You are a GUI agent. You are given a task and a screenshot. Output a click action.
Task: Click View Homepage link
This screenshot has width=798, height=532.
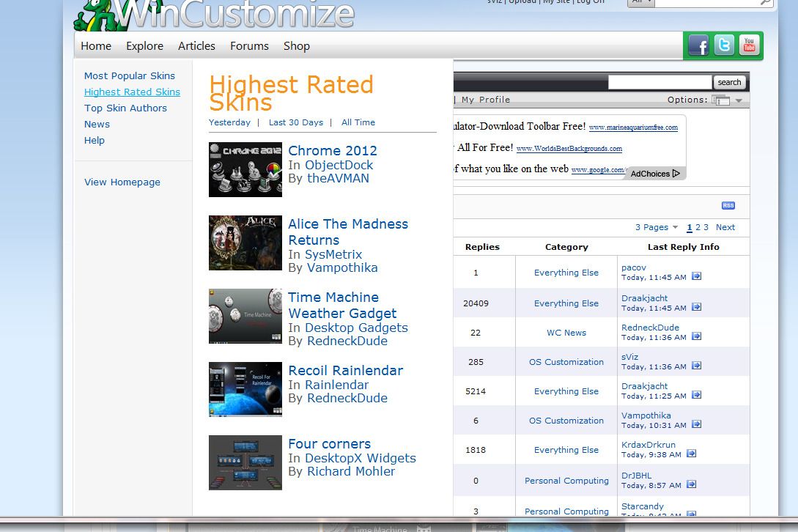tap(122, 182)
